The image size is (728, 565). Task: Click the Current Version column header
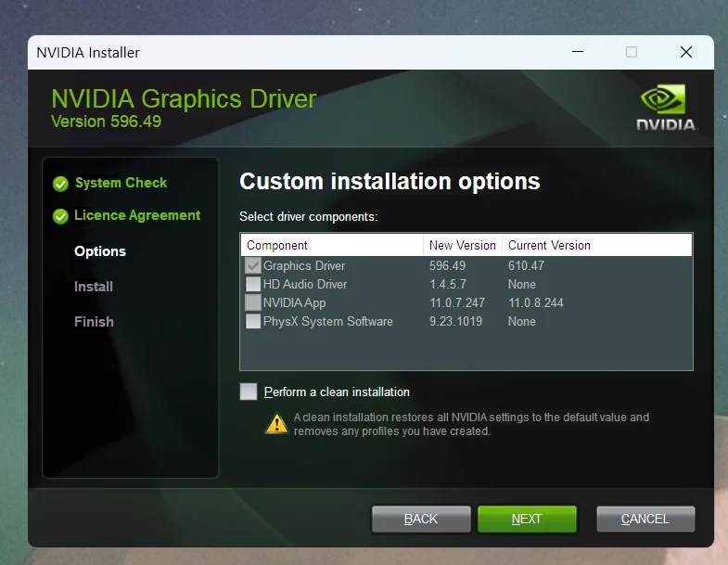point(597,245)
